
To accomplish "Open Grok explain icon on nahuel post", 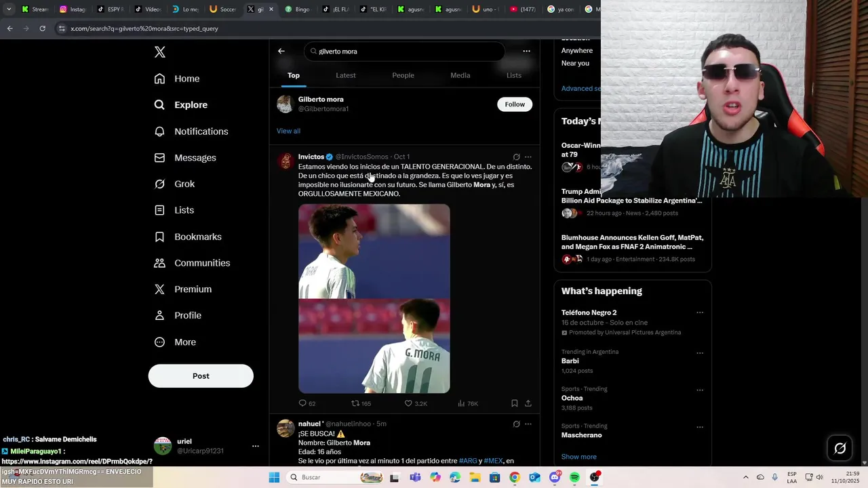I will [x=516, y=424].
